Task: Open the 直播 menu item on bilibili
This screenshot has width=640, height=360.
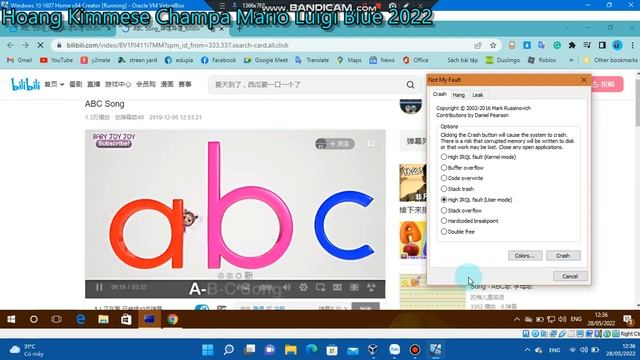Action: point(93,84)
